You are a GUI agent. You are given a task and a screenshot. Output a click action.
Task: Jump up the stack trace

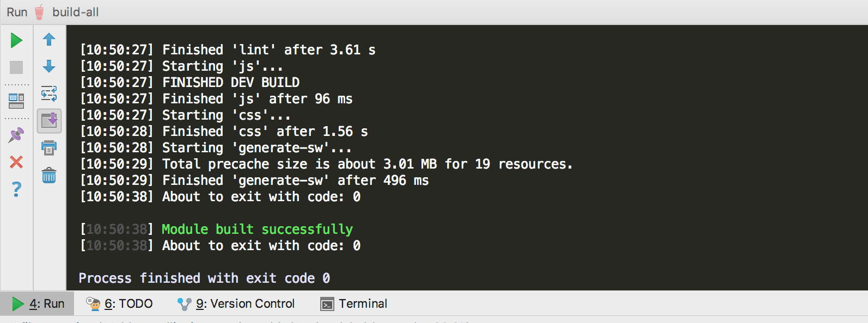point(49,40)
